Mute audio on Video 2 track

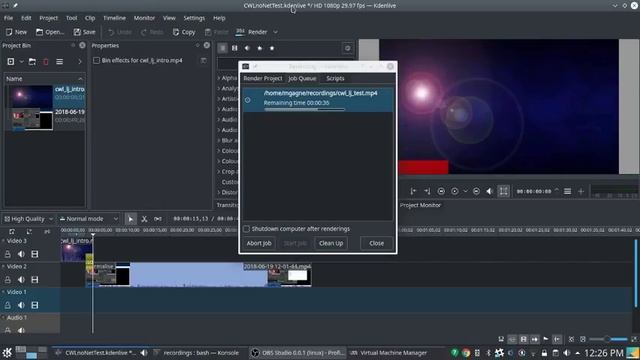click(21, 280)
